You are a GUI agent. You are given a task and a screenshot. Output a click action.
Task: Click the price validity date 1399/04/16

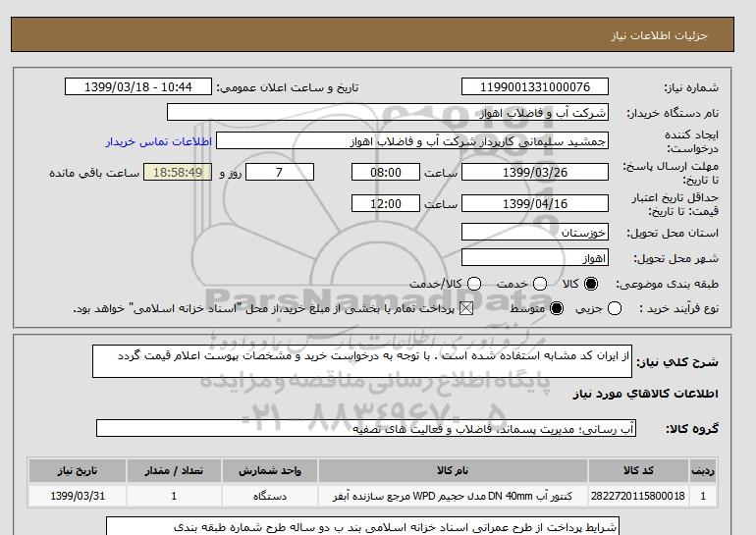(x=535, y=203)
